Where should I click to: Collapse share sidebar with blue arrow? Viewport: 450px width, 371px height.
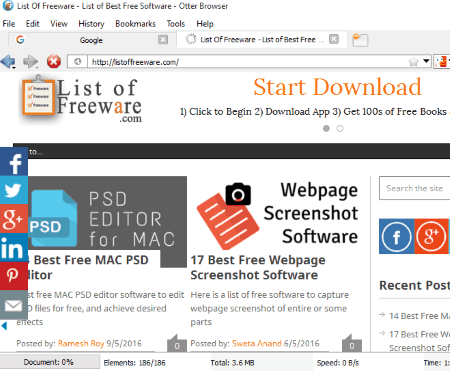tap(4, 326)
